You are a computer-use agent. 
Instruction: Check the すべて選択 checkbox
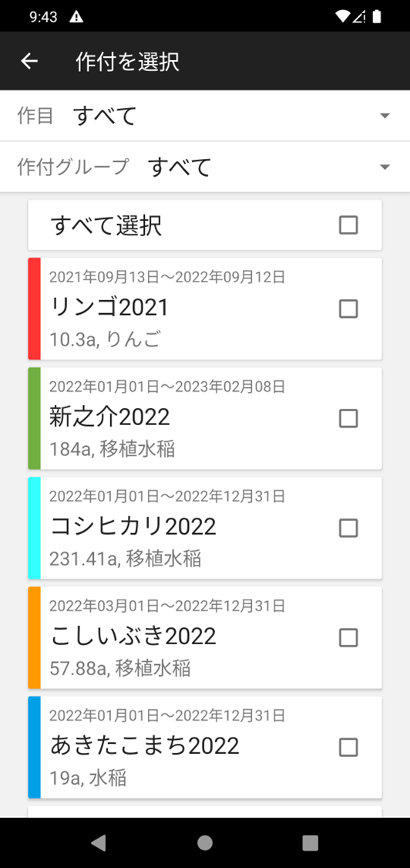(348, 225)
